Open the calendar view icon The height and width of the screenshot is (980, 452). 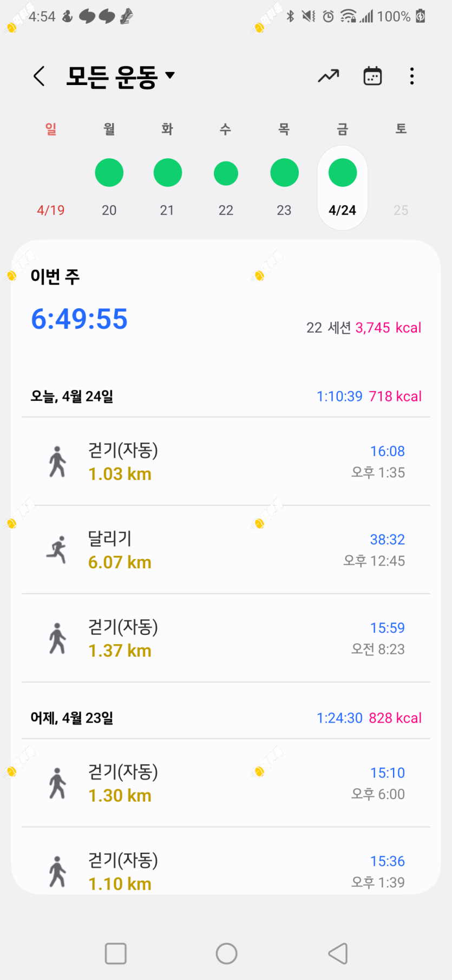click(372, 76)
